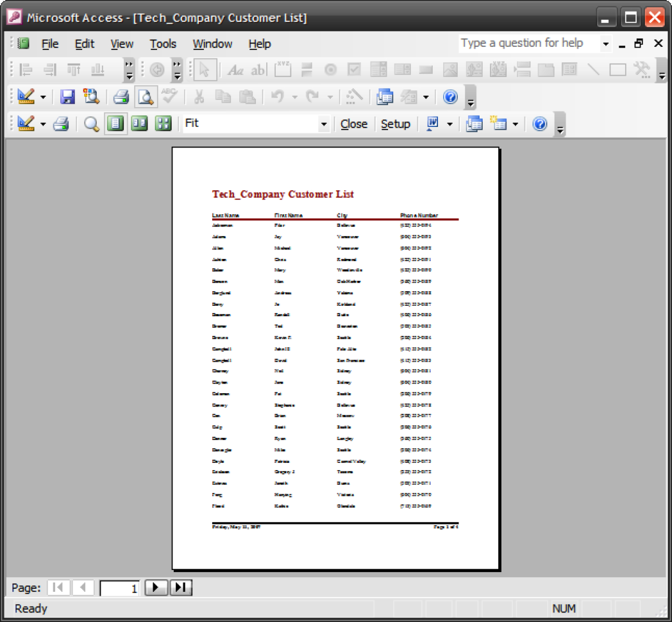The image size is (672, 622).
Task: Open the File menu
Action: click(x=49, y=44)
